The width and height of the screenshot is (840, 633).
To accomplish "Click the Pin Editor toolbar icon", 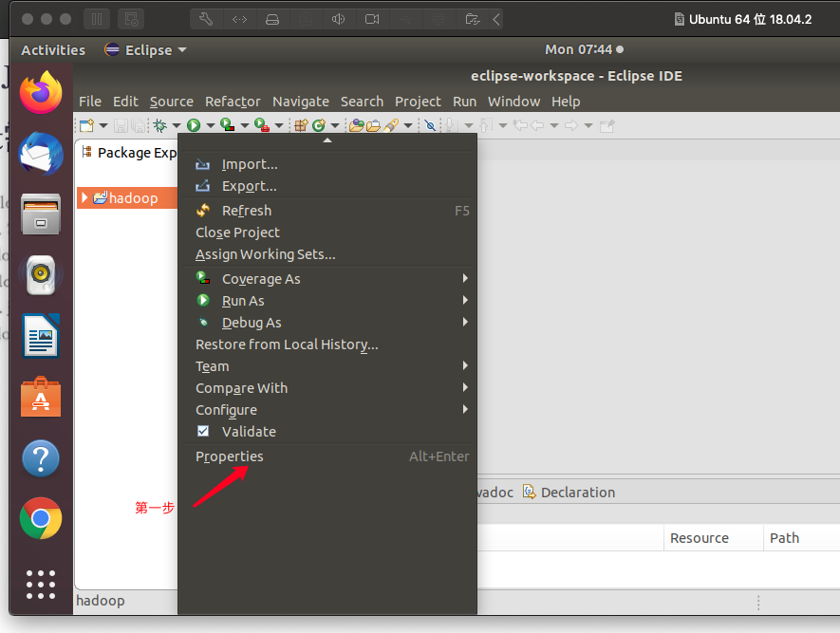I will (x=607, y=126).
